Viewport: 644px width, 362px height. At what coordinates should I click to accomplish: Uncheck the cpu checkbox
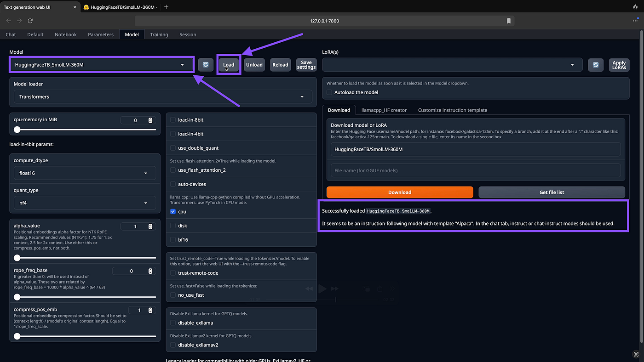[x=173, y=212]
